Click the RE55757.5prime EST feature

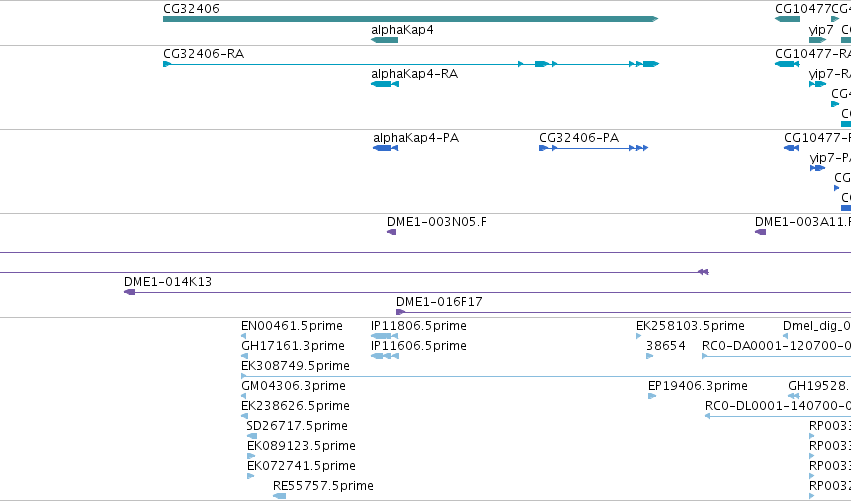280,496
